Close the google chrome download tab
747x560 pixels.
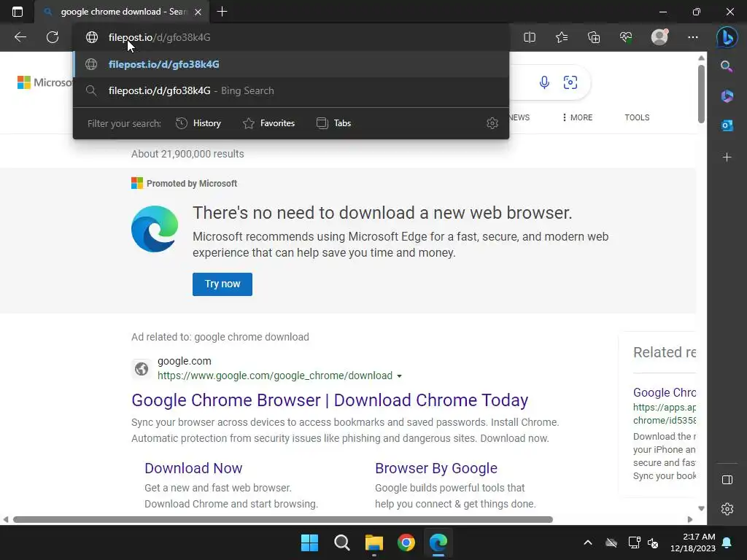(x=198, y=12)
